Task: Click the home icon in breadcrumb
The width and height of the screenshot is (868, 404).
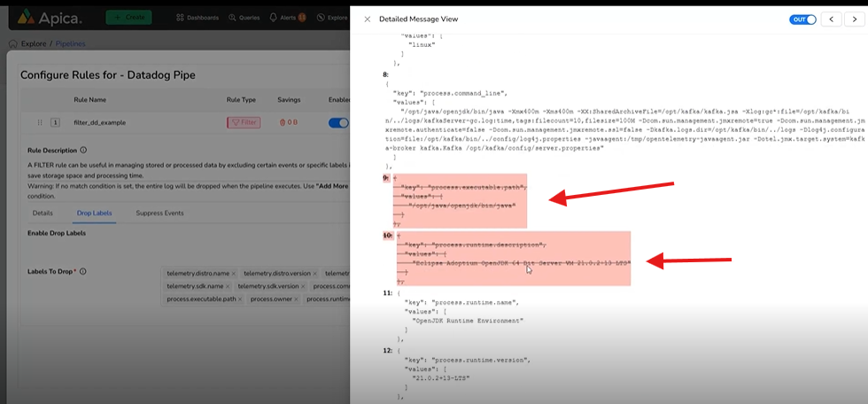Action: pos(12,43)
